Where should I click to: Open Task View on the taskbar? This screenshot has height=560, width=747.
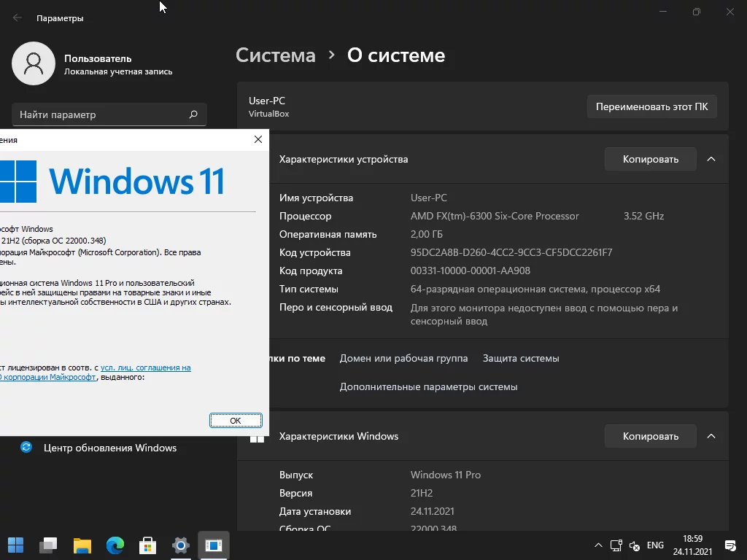coord(49,545)
